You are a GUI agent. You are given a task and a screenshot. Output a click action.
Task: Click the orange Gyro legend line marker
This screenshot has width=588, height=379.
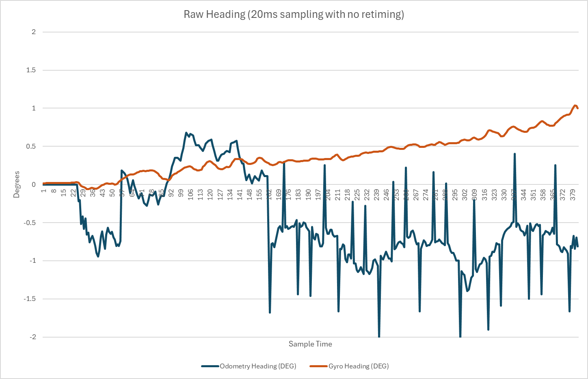click(x=319, y=366)
